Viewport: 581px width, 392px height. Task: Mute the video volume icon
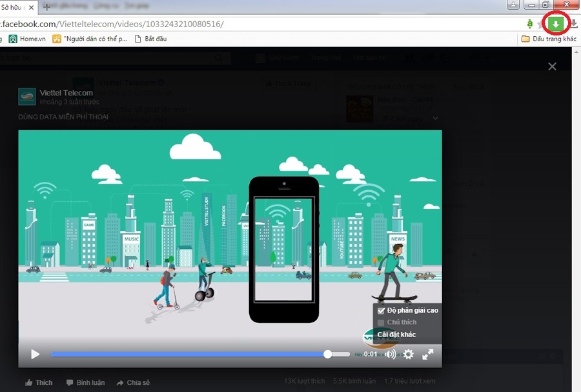pos(390,354)
